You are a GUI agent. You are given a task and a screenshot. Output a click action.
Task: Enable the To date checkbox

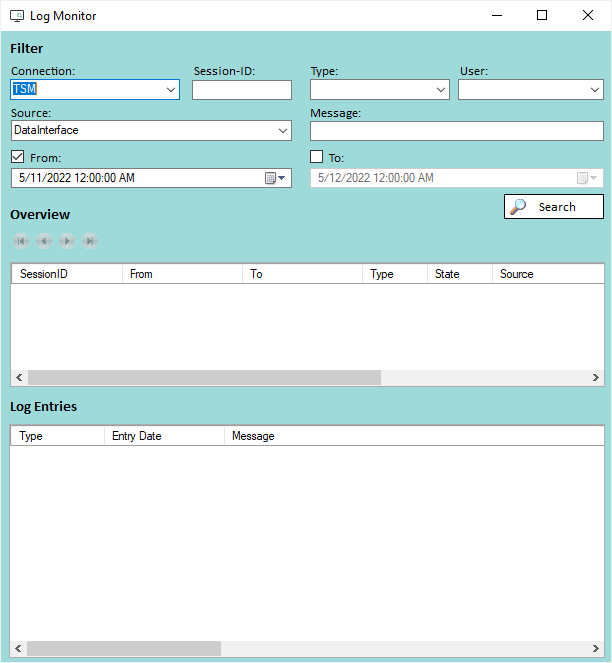tap(317, 157)
